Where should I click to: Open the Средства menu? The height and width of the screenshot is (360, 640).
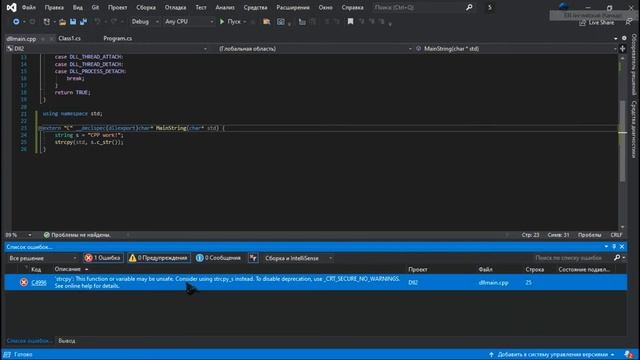pos(255,7)
